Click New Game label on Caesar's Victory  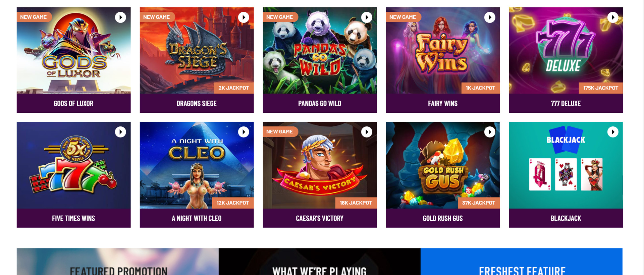(x=280, y=132)
